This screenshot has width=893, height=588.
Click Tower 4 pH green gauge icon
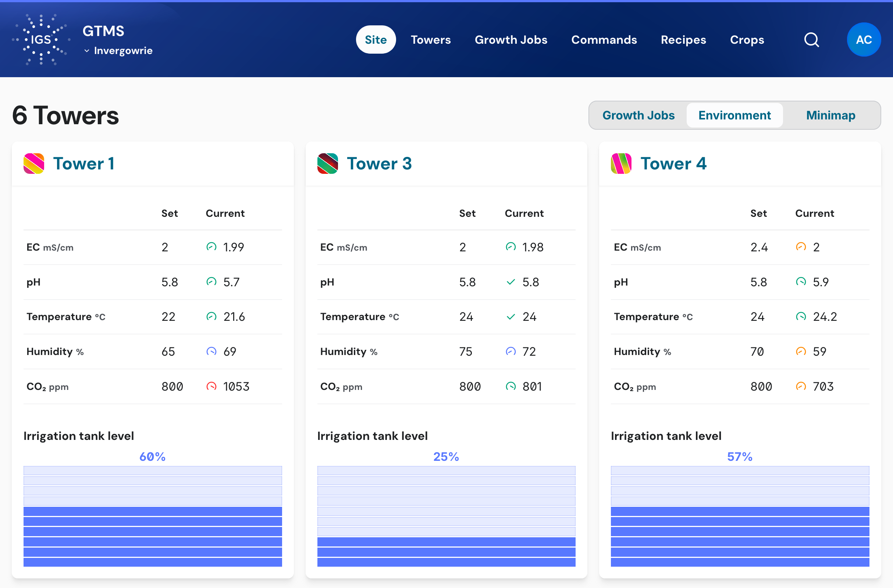pos(801,282)
